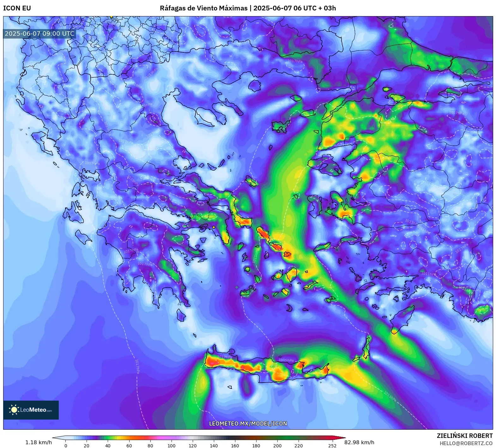This screenshot has height=448, width=496.
Task: Click the 82.98 km/h maximum value label
Action: [x=359, y=442]
